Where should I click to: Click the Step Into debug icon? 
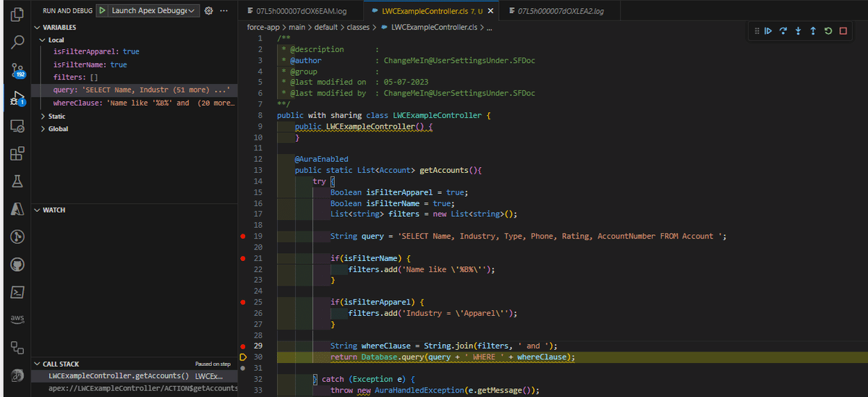coord(799,31)
